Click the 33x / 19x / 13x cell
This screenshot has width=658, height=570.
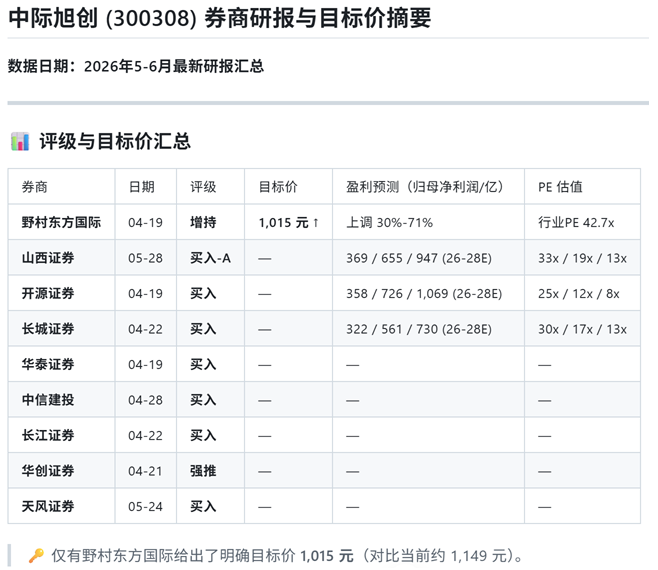tap(582, 258)
